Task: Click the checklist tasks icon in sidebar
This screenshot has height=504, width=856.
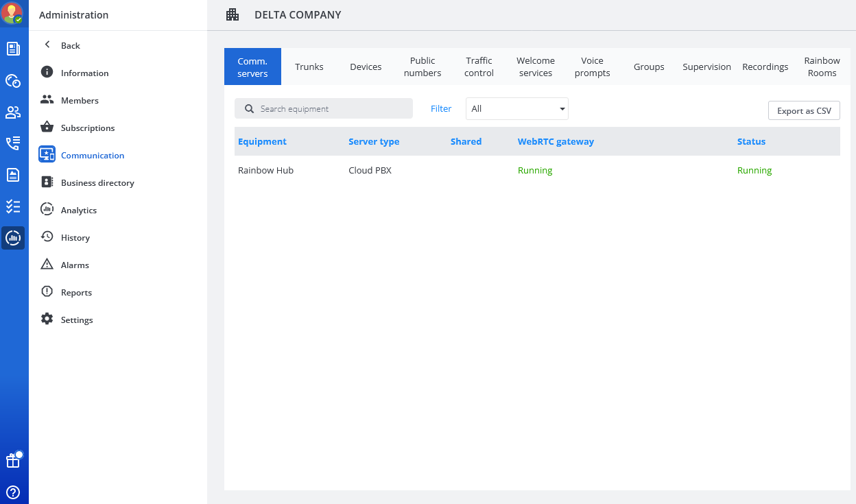Action: point(13,206)
